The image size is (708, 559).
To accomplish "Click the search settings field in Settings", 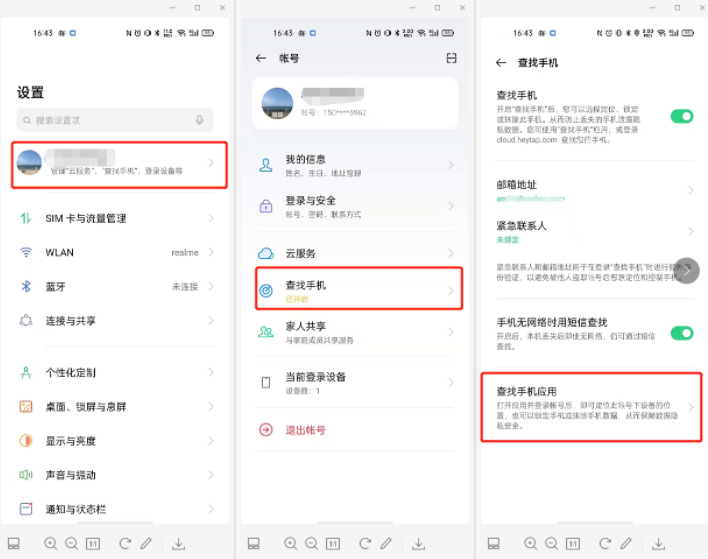I will (x=115, y=120).
